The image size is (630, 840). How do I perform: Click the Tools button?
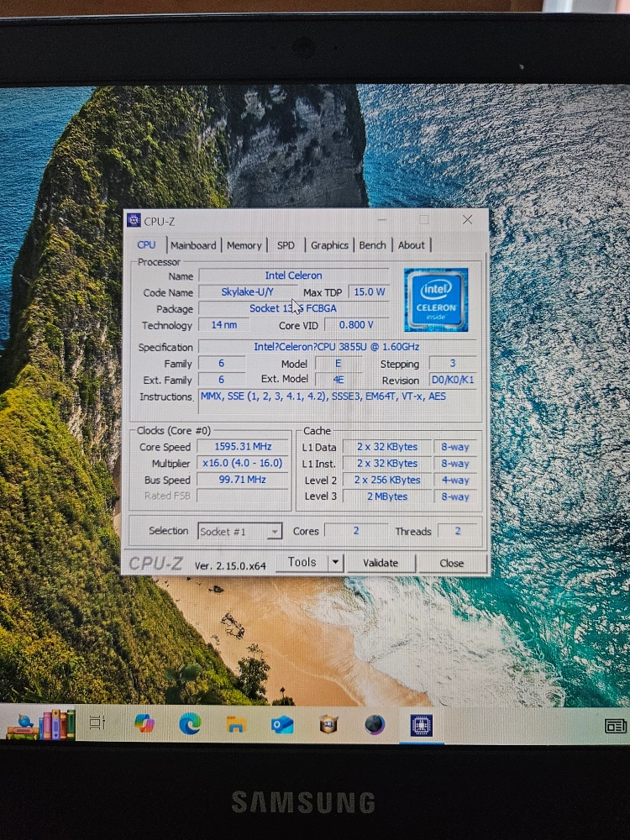click(x=302, y=562)
